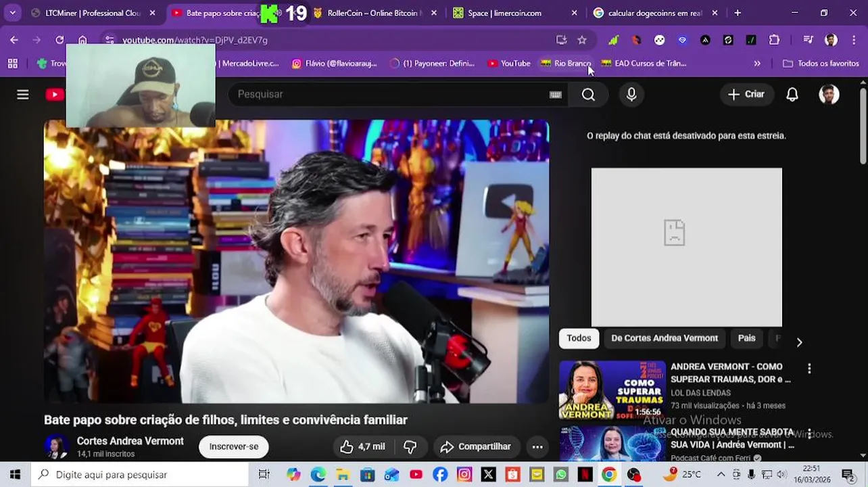Screen dimensions: 868x487
Task: Open Flávio Instagram bookmark
Action: click(x=334, y=64)
